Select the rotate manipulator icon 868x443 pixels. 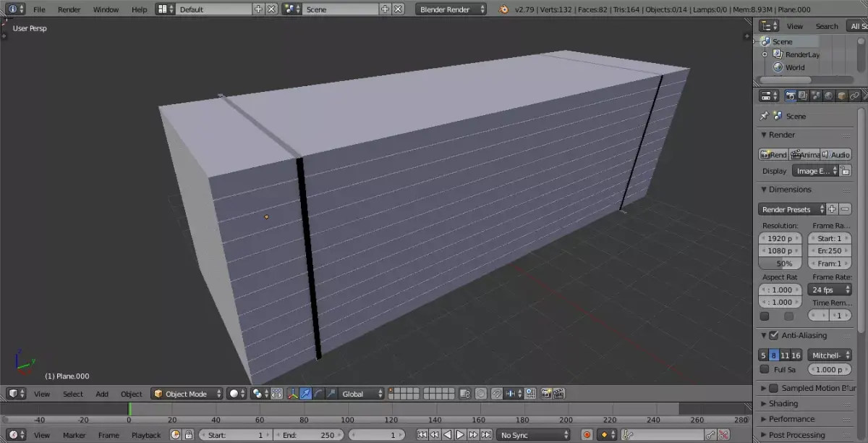coord(318,394)
